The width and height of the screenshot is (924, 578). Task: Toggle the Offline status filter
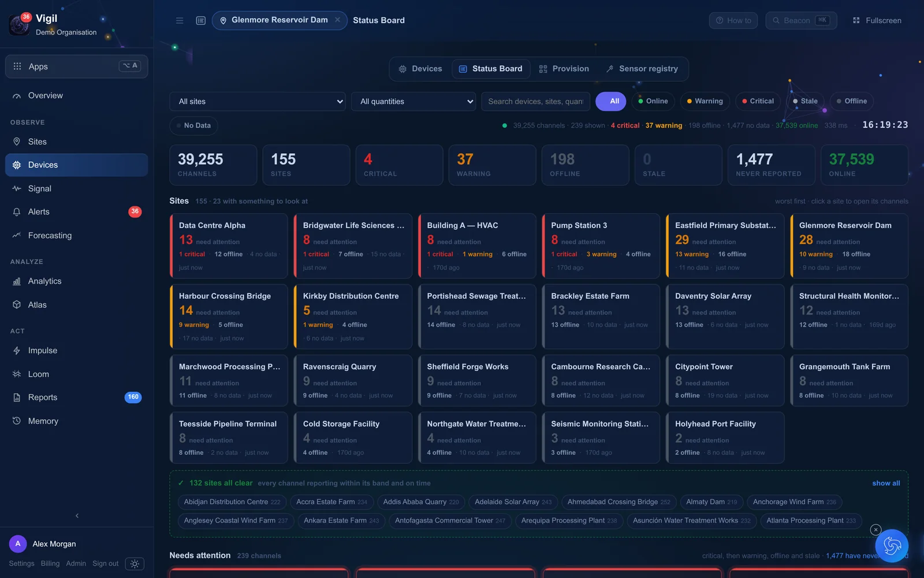click(x=852, y=101)
